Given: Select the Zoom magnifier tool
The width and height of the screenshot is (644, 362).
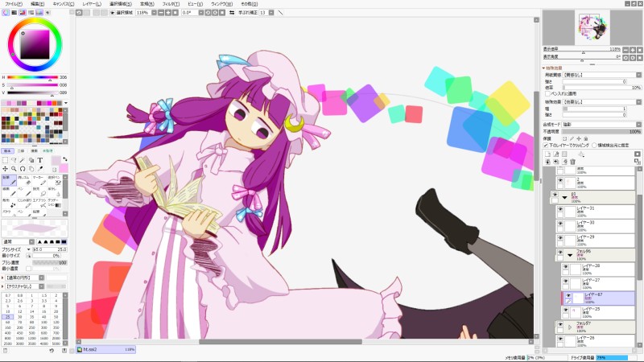Looking at the screenshot, I should pyautogui.click(x=14, y=169).
